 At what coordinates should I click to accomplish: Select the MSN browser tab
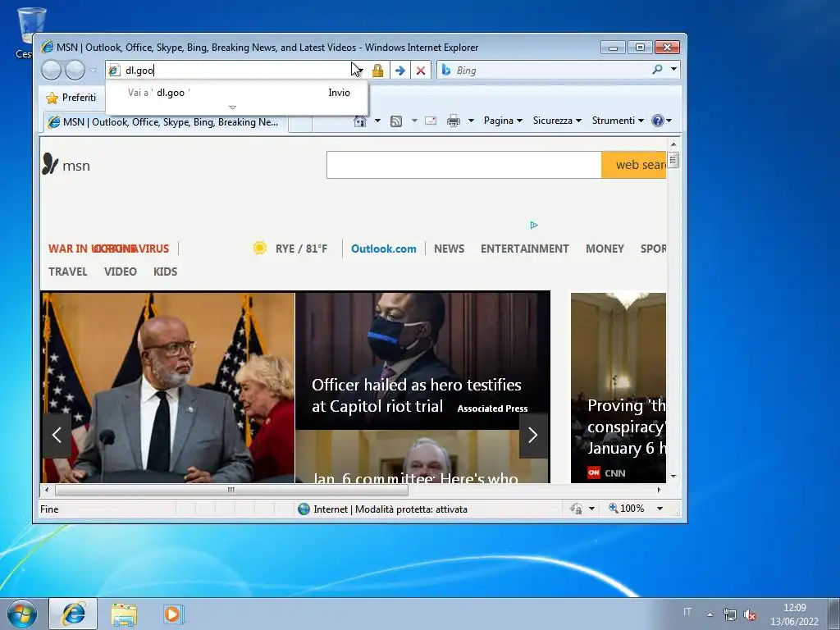pyautogui.click(x=166, y=122)
